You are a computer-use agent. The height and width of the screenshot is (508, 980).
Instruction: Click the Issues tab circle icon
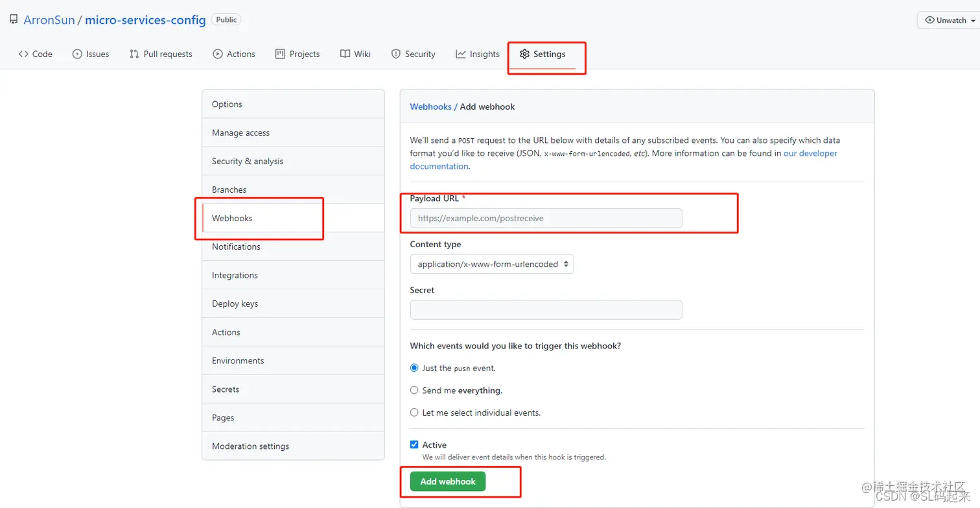[77, 54]
